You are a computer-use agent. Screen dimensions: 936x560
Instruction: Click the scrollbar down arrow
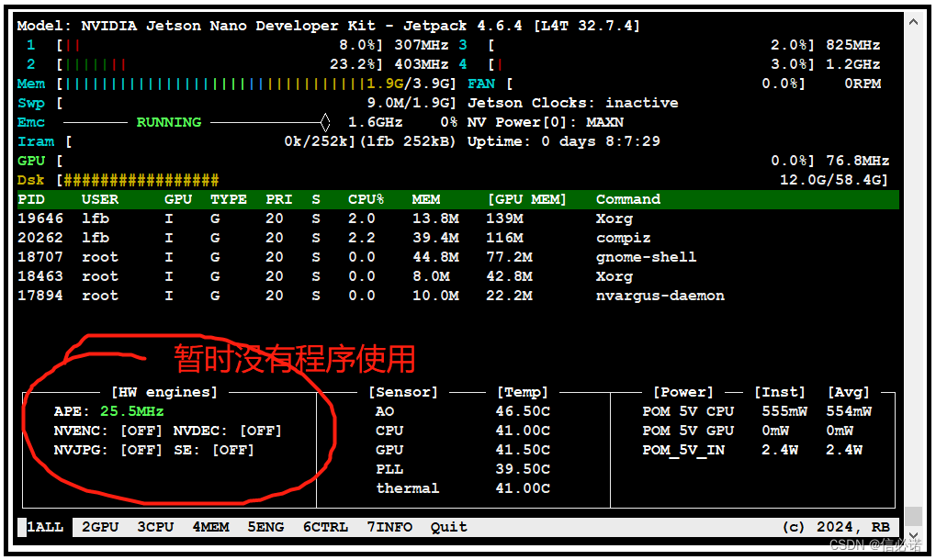tap(913, 535)
